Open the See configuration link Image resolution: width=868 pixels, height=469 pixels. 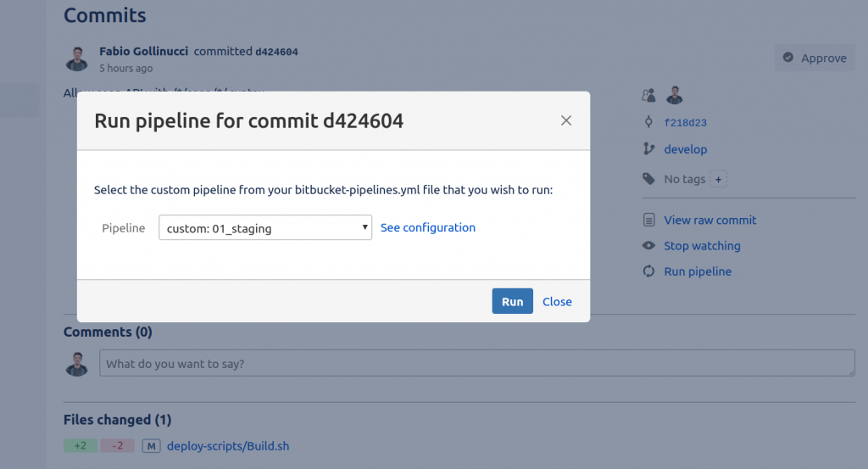pos(428,227)
